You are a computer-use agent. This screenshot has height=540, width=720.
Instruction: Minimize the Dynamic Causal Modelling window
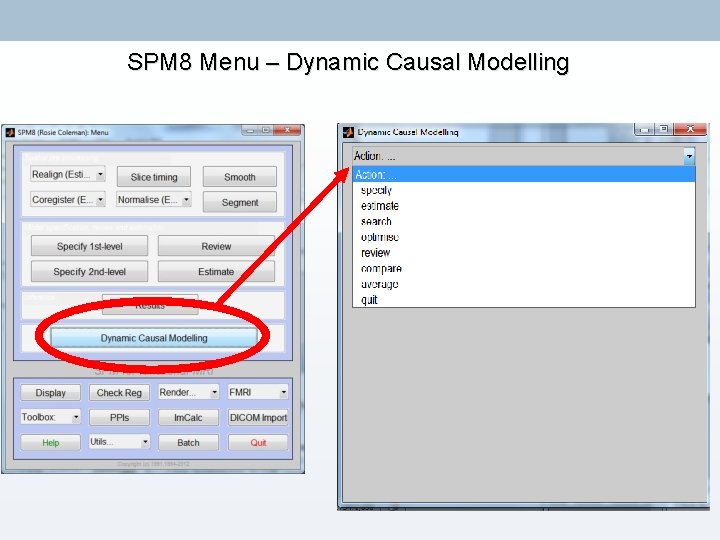click(x=645, y=129)
